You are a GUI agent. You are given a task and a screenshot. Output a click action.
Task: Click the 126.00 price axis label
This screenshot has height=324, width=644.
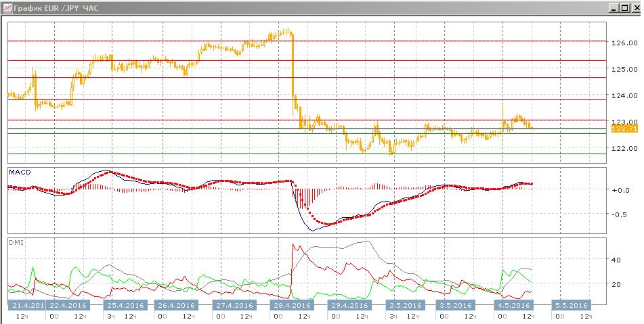pyautogui.click(x=624, y=43)
